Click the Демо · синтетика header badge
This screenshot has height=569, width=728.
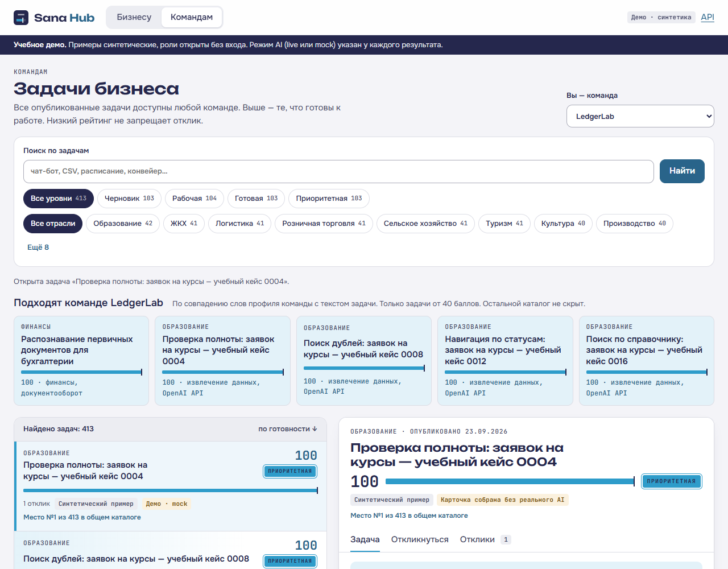click(x=661, y=17)
